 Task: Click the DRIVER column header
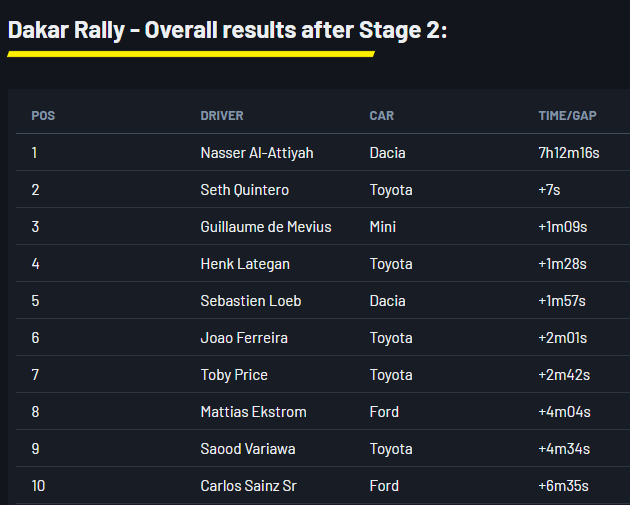(x=222, y=116)
